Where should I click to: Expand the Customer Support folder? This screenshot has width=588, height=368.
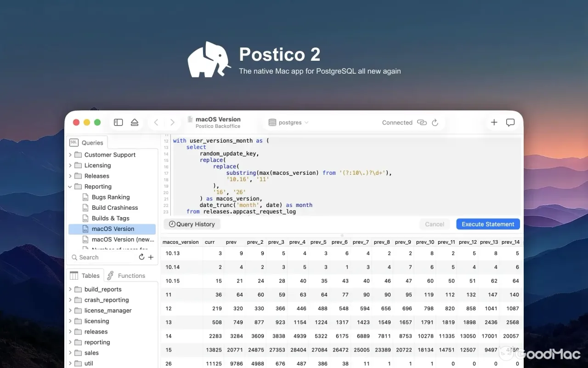coord(70,155)
